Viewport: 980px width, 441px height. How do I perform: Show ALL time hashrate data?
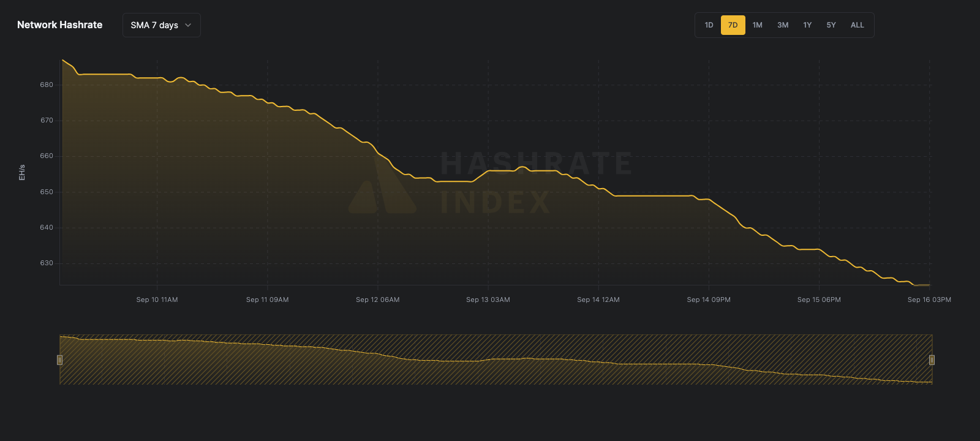pos(858,25)
